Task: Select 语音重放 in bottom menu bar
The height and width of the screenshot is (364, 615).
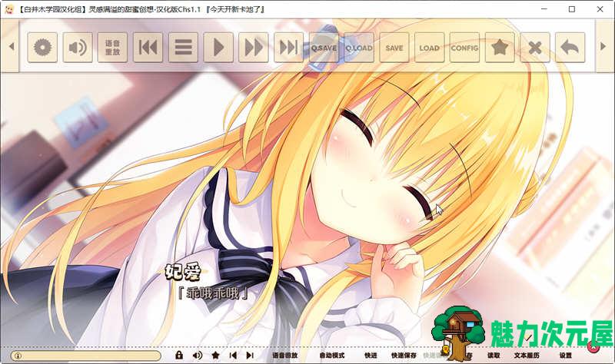Action: pyautogui.click(x=285, y=356)
